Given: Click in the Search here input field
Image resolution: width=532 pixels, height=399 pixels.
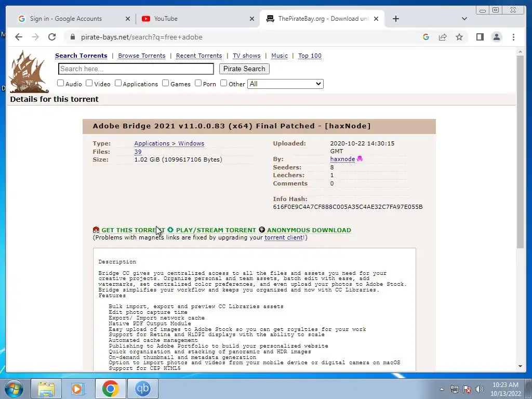Looking at the screenshot, I should pyautogui.click(x=136, y=69).
